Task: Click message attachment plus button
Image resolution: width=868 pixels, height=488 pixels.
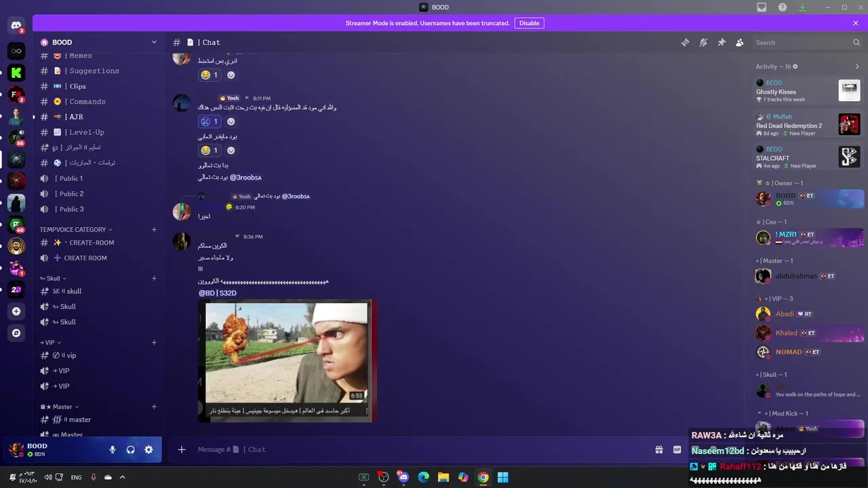Action: [181, 449]
